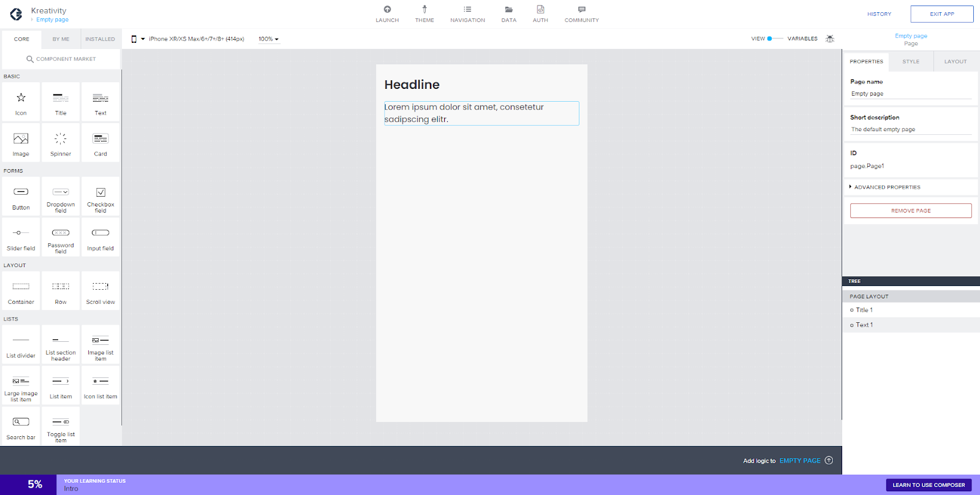Click Learn to Use Composer button
The height and width of the screenshot is (495, 980).
click(929, 485)
